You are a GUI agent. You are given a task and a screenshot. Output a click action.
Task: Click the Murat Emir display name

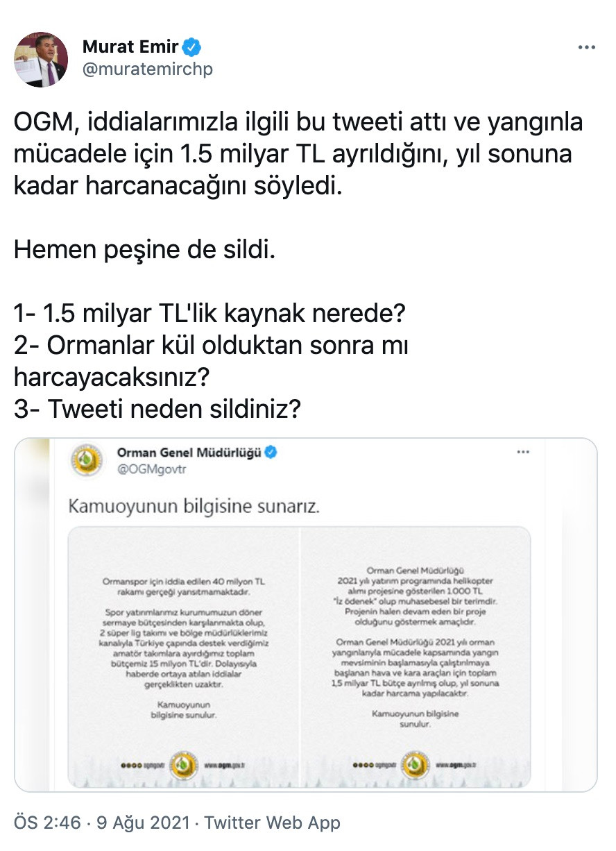tap(131, 47)
